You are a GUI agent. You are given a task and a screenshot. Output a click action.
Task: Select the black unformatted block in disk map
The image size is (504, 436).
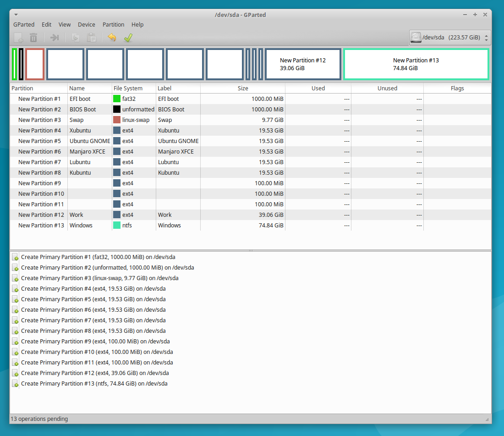click(x=21, y=64)
